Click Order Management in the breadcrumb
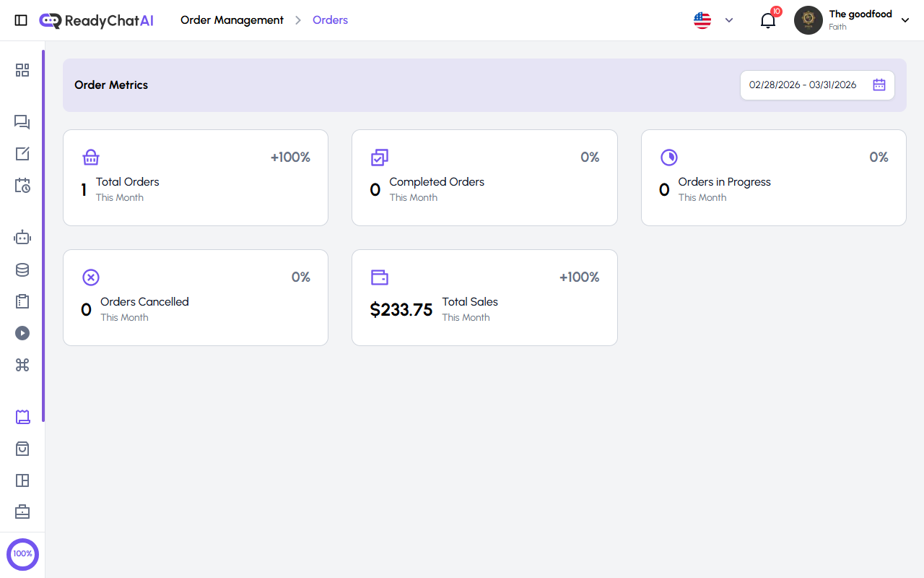This screenshot has width=924, height=578. [232, 20]
